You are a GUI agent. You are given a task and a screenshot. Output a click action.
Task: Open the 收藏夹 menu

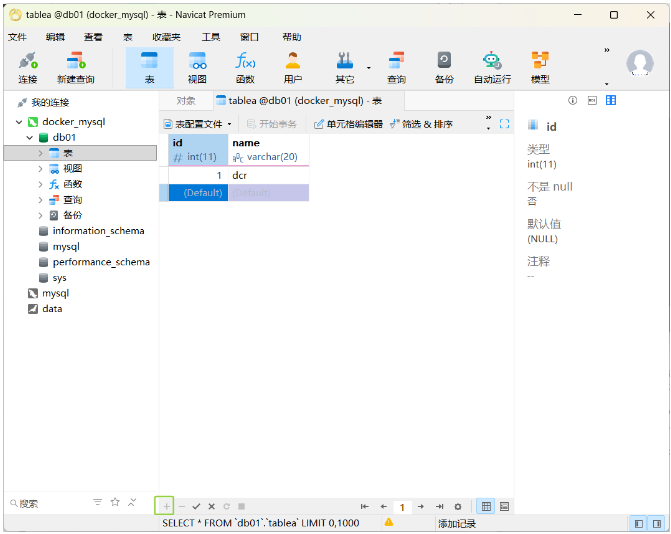(166, 37)
